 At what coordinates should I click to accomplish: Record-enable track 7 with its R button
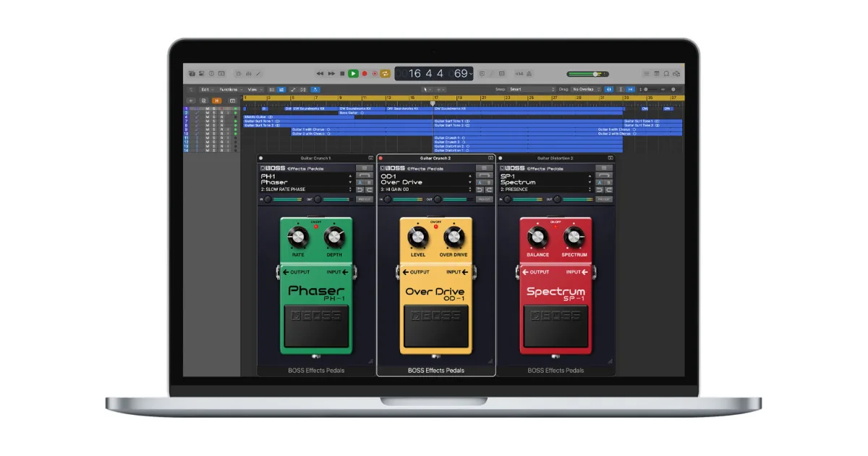coord(221,121)
